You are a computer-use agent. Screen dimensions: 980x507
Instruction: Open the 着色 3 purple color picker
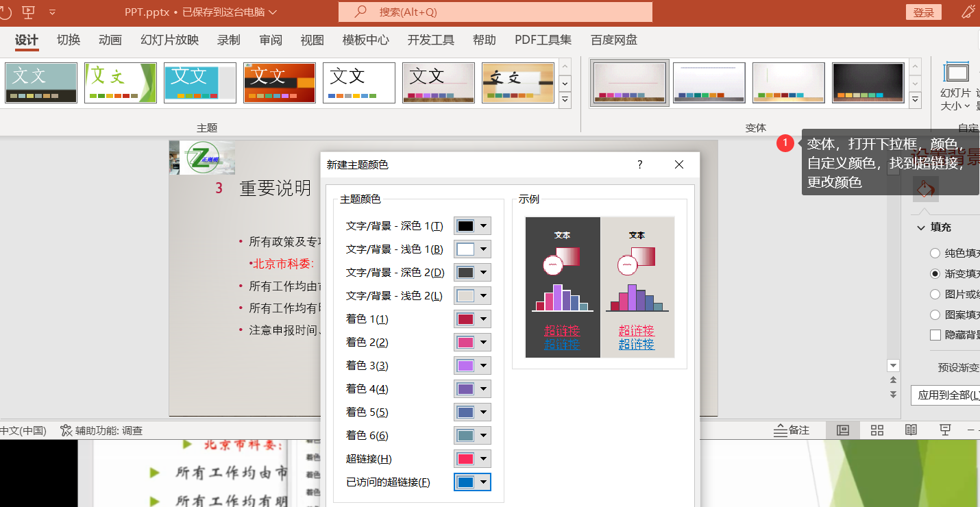[x=472, y=366]
